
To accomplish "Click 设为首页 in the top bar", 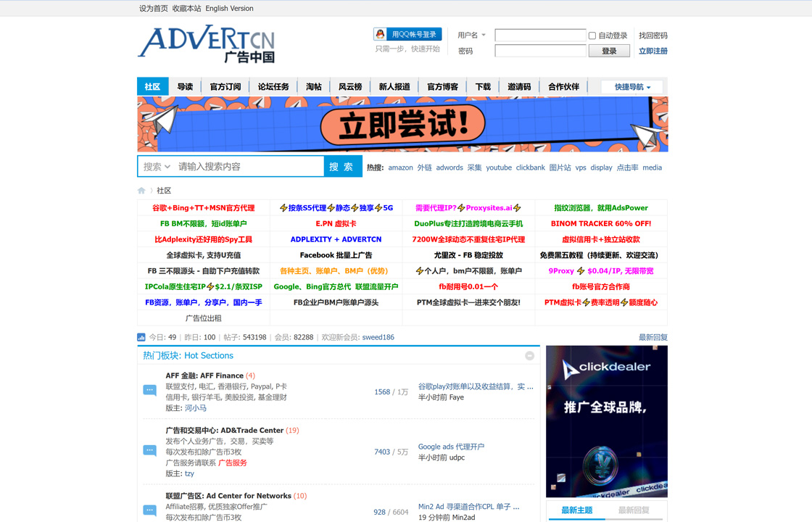I will click(153, 8).
